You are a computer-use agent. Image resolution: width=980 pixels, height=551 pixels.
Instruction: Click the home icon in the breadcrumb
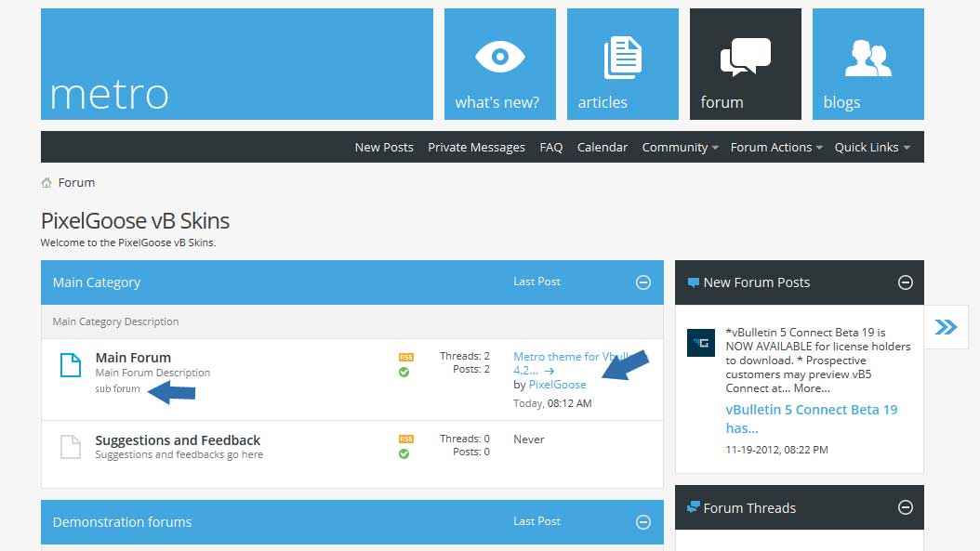[46, 183]
